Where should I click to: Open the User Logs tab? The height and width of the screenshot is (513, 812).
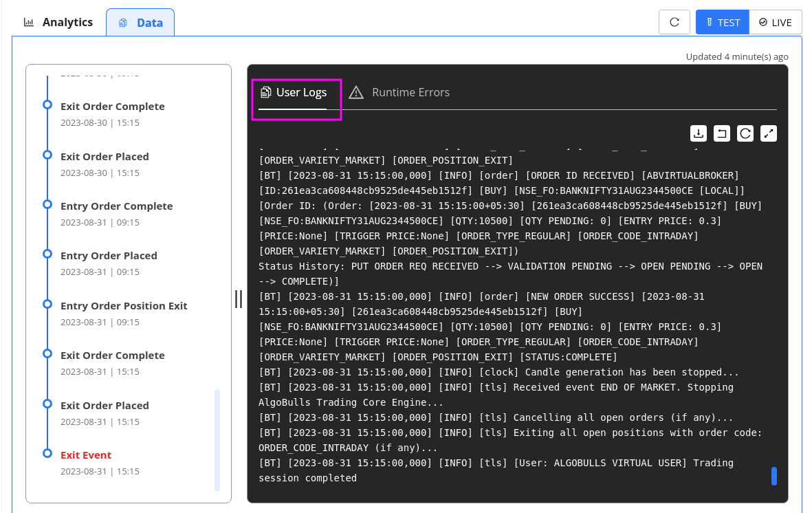point(293,94)
